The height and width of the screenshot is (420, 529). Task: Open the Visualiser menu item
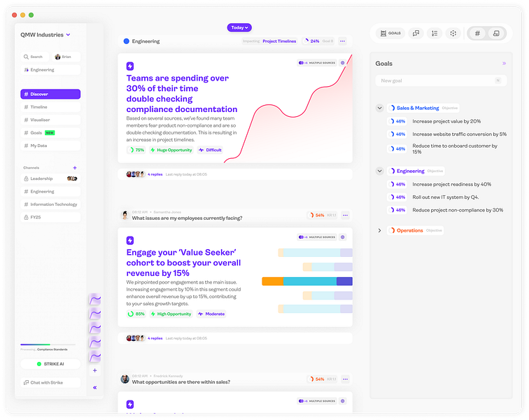coord(50,120)
